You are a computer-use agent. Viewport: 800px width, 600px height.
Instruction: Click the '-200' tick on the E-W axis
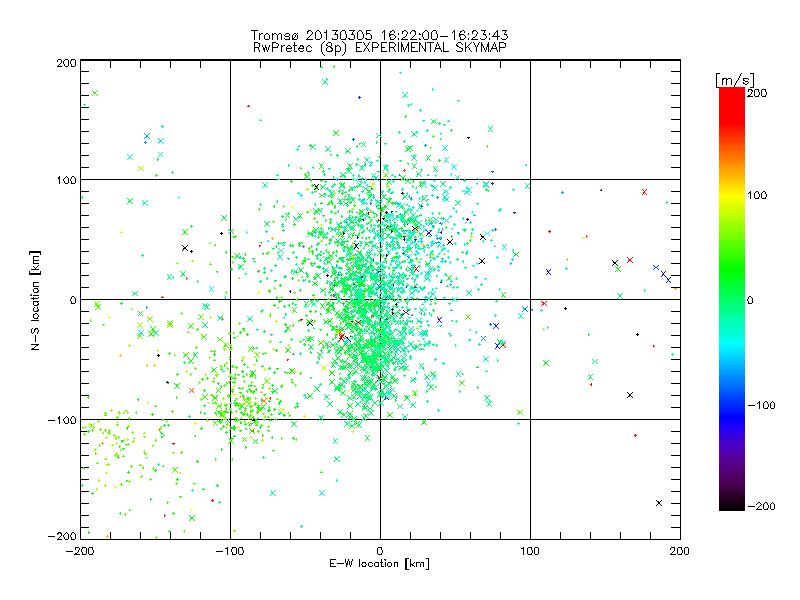click(80, 551)
